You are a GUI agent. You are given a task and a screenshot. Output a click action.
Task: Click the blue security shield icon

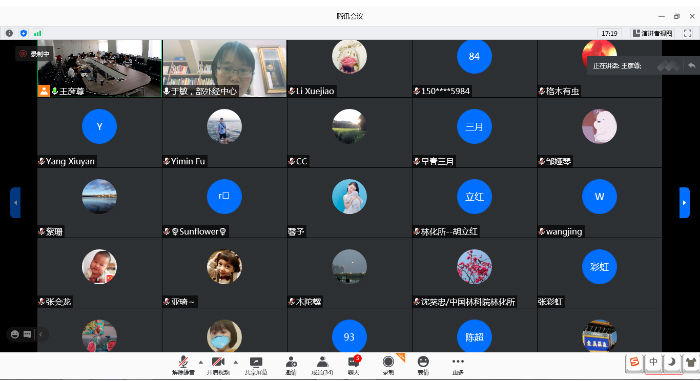[24, 33]
